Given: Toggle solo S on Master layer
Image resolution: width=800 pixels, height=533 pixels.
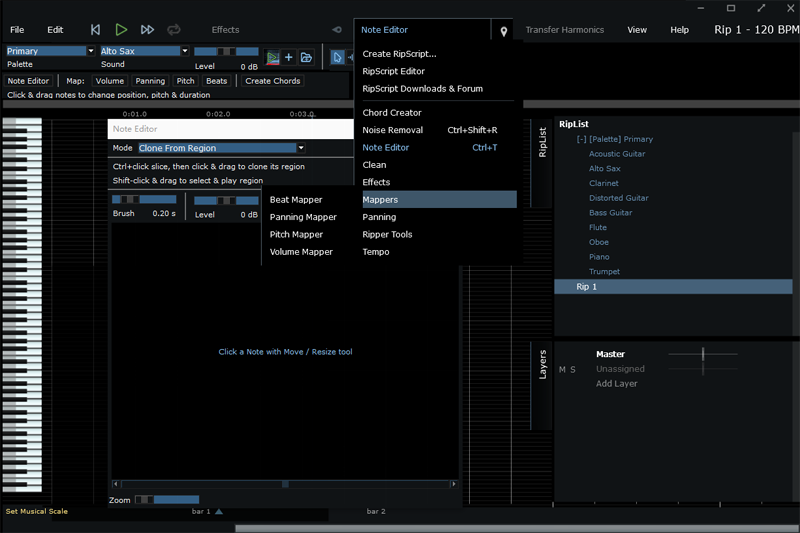Looking at the screenshot, I should click(x=573, y=369).
